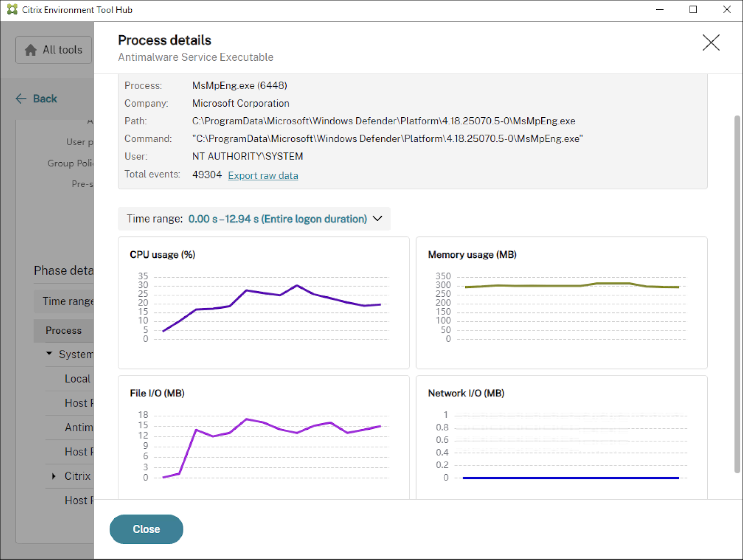Close the Process details panel with X icon
Screen dimensions: 743x560
(711, 43)
